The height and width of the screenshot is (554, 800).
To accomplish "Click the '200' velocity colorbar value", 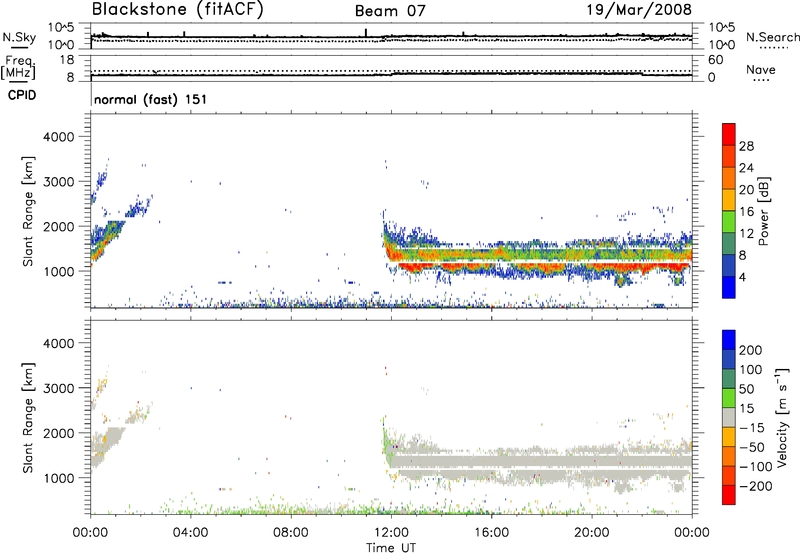I will pyautogui.click(x=751, y=350).
